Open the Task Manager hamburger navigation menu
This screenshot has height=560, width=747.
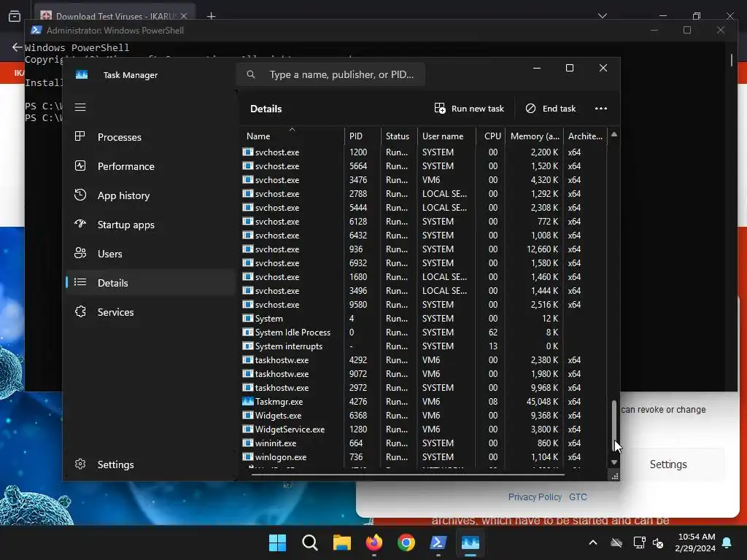(80, 107)
